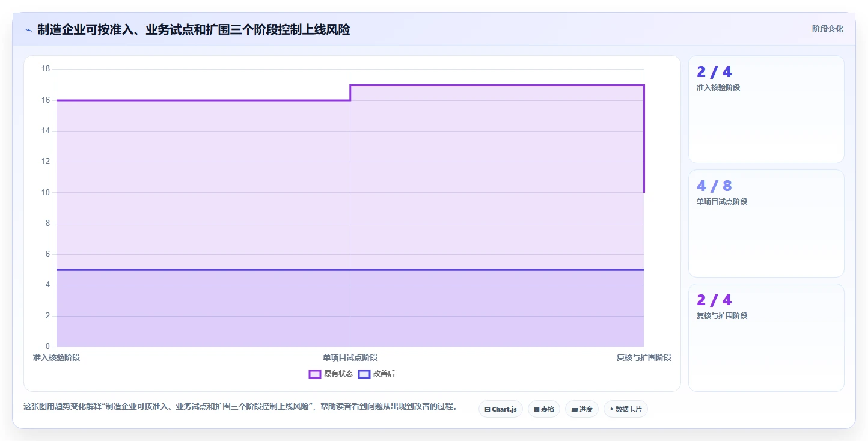Select the Chart.js tag chip

coord(501,409)
